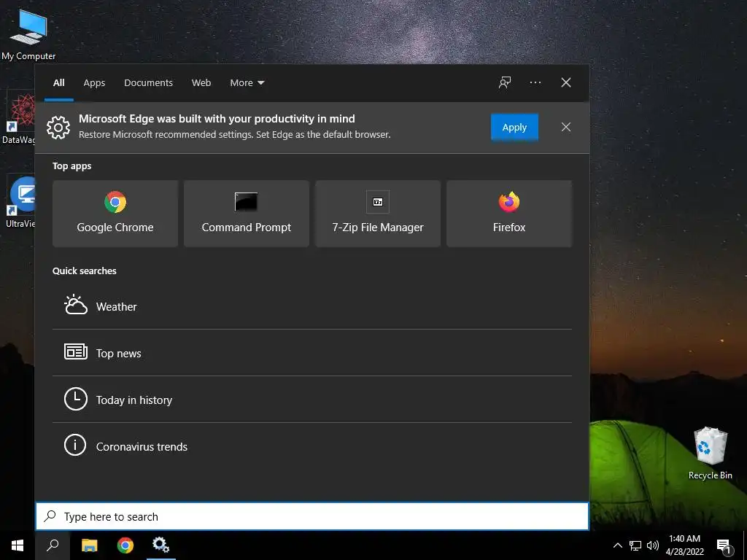Select the My Computer desktop icon

[x=28, y=34]
